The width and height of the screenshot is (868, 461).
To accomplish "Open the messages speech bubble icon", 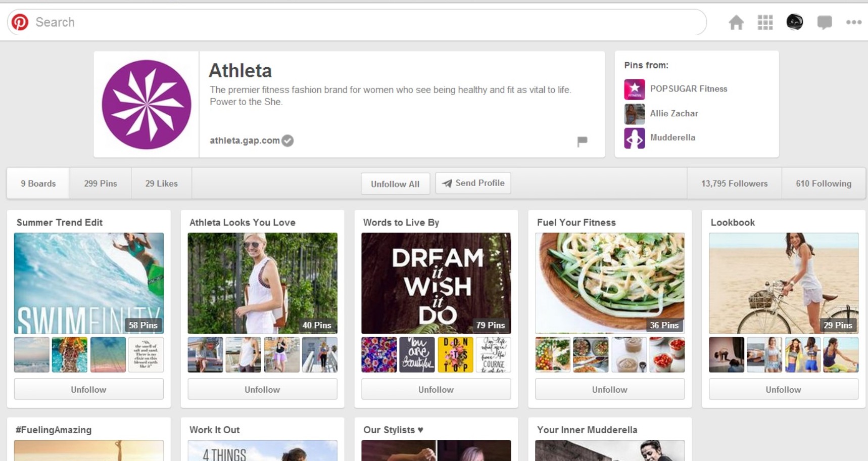I will click(x=824, y=22).
